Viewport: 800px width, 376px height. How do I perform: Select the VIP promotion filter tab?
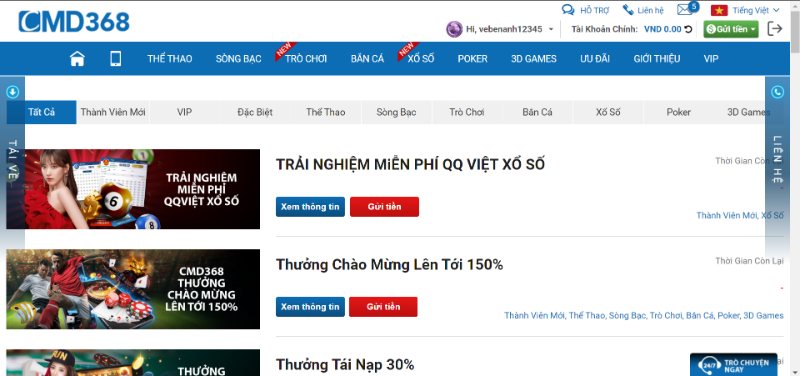(184, 112)
